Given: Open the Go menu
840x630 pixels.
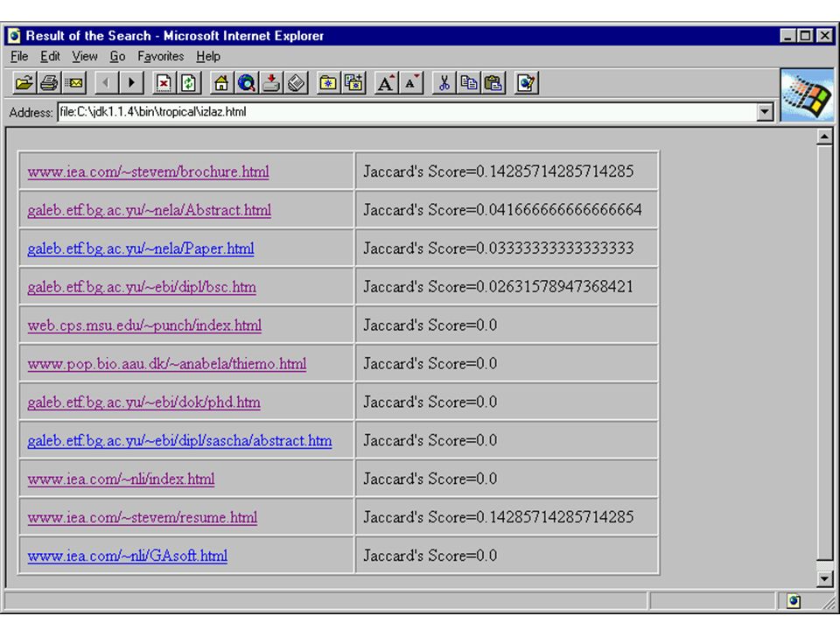Looking at the screenshot, I should (117, 56).
